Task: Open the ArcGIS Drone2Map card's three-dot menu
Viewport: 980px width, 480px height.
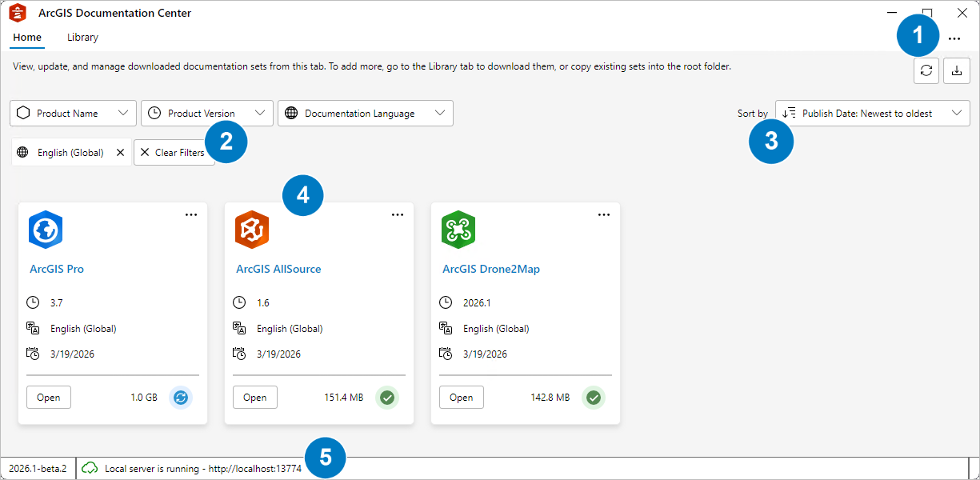Action: 604,214
